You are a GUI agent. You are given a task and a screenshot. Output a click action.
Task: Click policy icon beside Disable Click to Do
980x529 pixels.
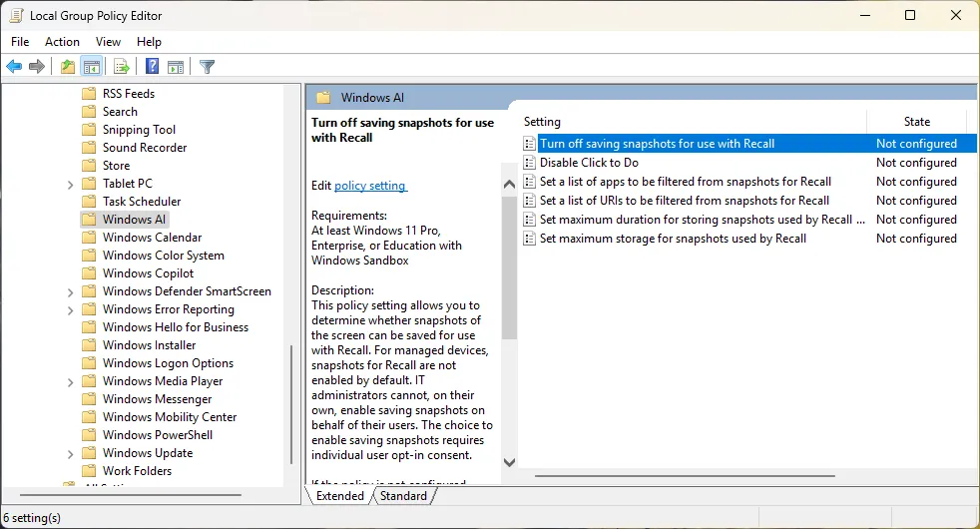[x=529, y=163]
